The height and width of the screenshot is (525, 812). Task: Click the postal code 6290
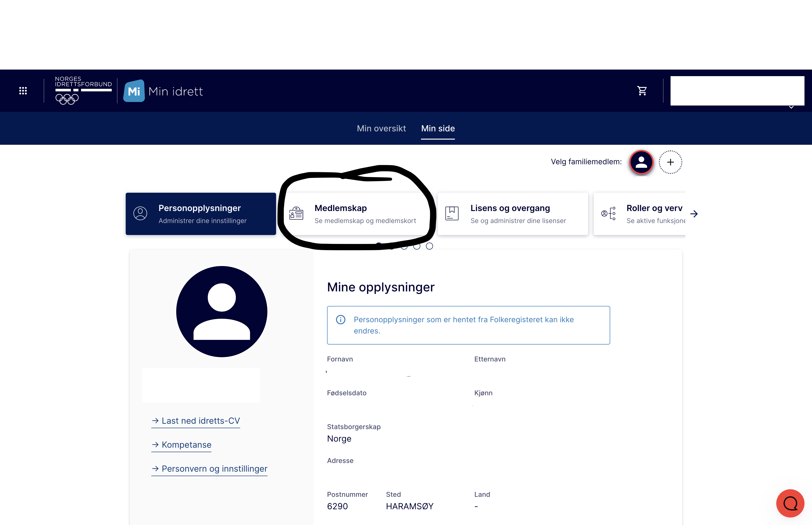337,506
